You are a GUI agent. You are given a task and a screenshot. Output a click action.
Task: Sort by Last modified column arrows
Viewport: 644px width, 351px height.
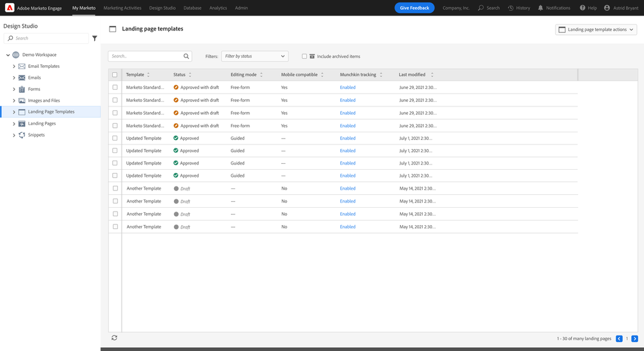pyautogui.click(x=432, y=75)
